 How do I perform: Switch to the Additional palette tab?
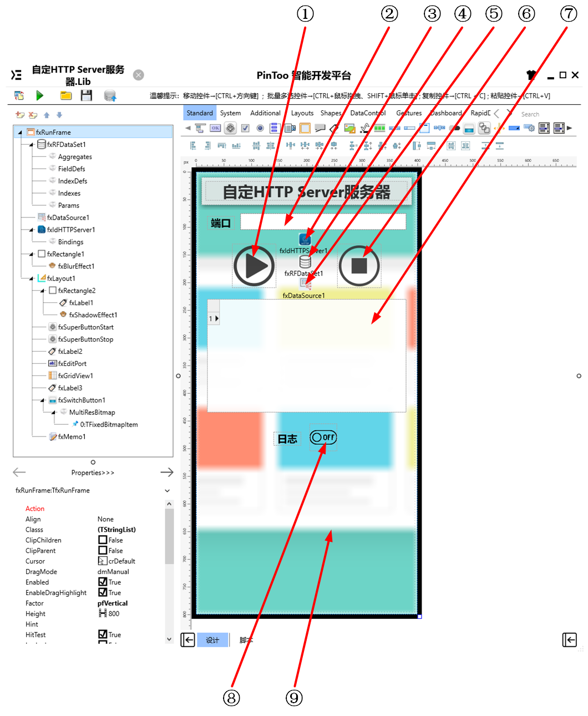click(265, 113)
